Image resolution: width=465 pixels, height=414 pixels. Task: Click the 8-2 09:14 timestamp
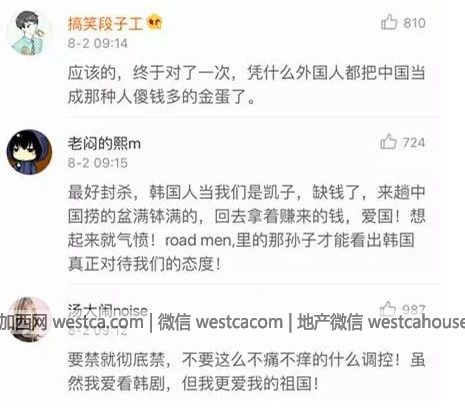tap(98, 43)
